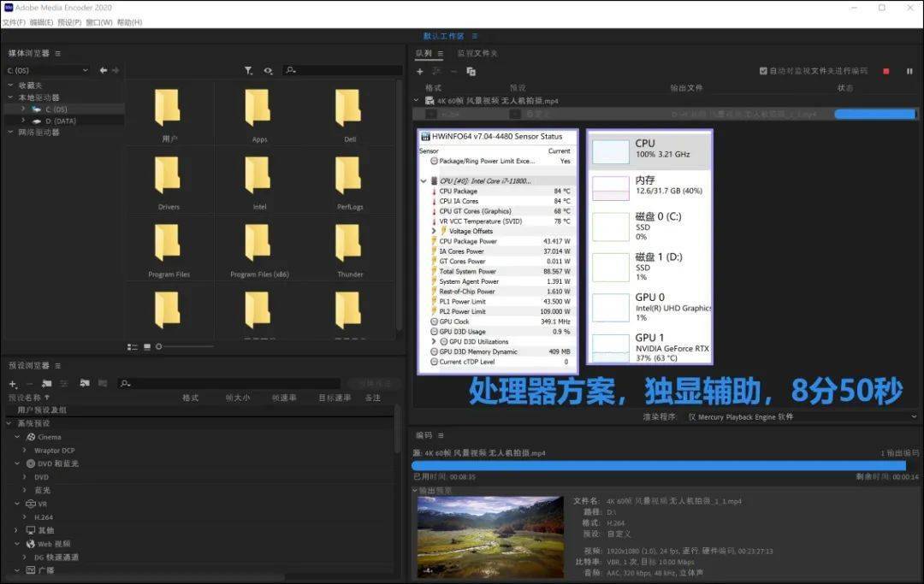The image size is (924, 584).
Task: Open the 预设(P) menu
Action: click(69, 22)
